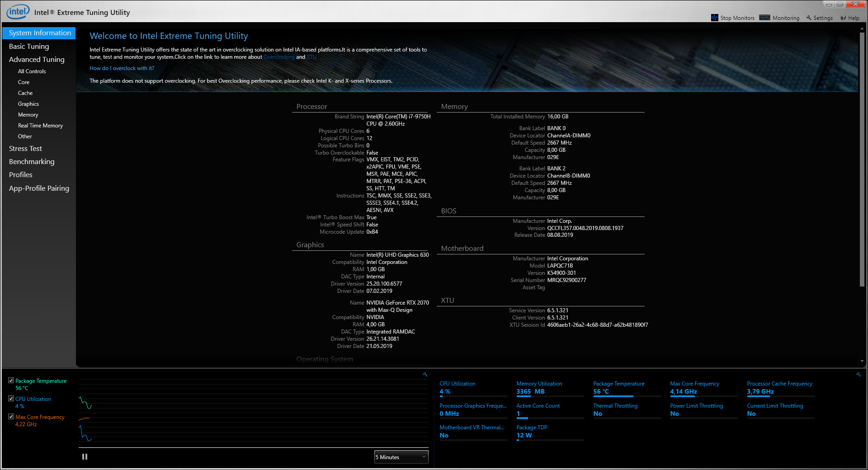Click scrollbar up arrow in main panel
The height and width of the screenshot is (470, 868).
click(x=862, y=28)
